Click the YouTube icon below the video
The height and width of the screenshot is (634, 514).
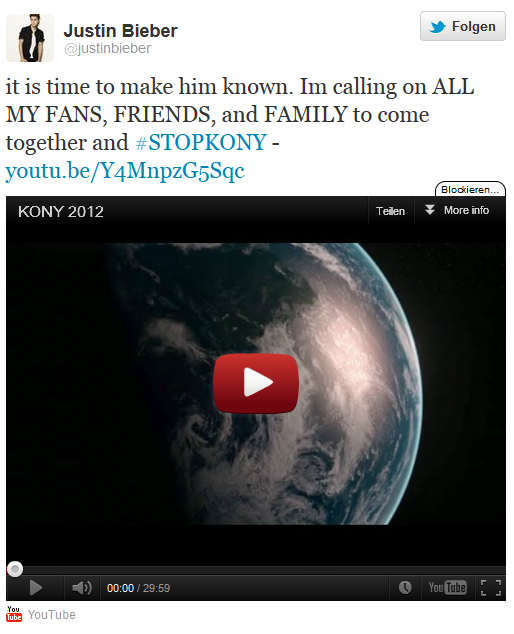[x=14, y=613]
